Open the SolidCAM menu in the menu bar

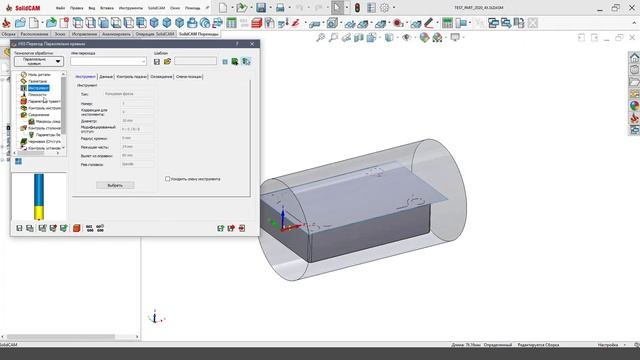tap(156, 8)
